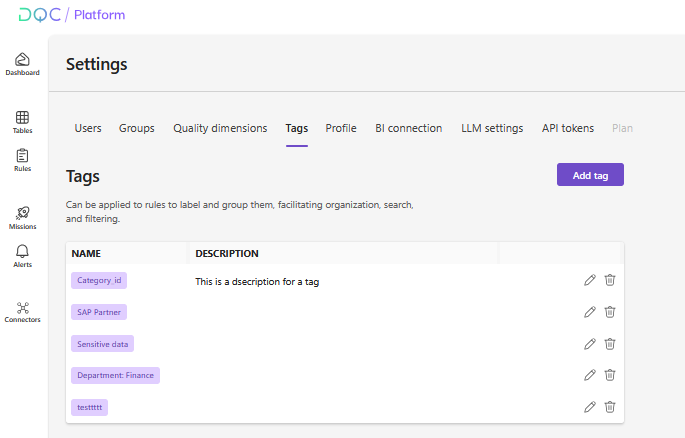685x438 pixels.
Task: Switch to the Users tab
Action: pos(88,128)
